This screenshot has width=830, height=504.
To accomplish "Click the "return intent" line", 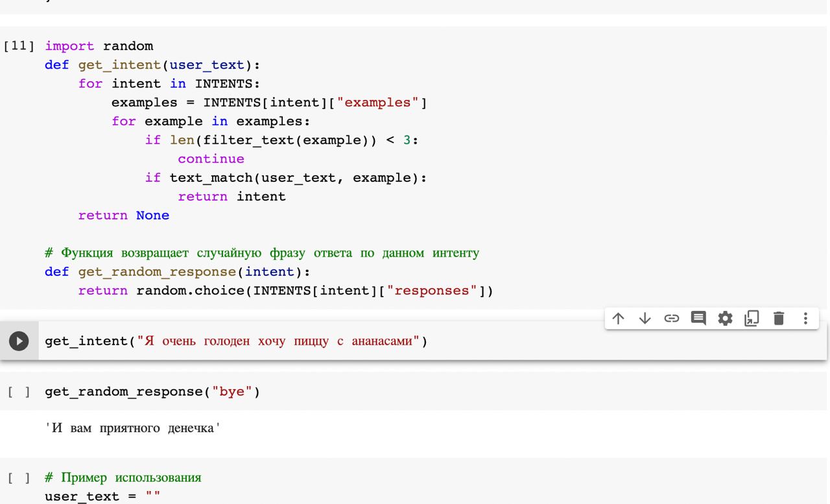I will (232, 196).
